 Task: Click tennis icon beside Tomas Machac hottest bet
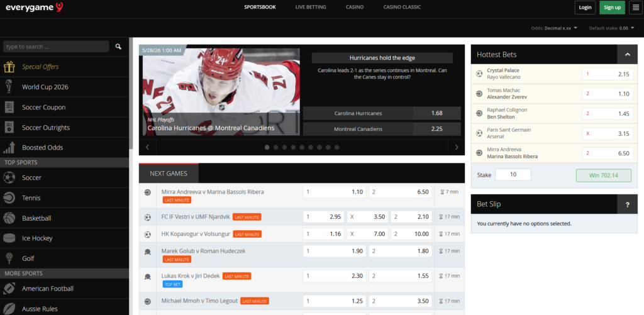479,94
